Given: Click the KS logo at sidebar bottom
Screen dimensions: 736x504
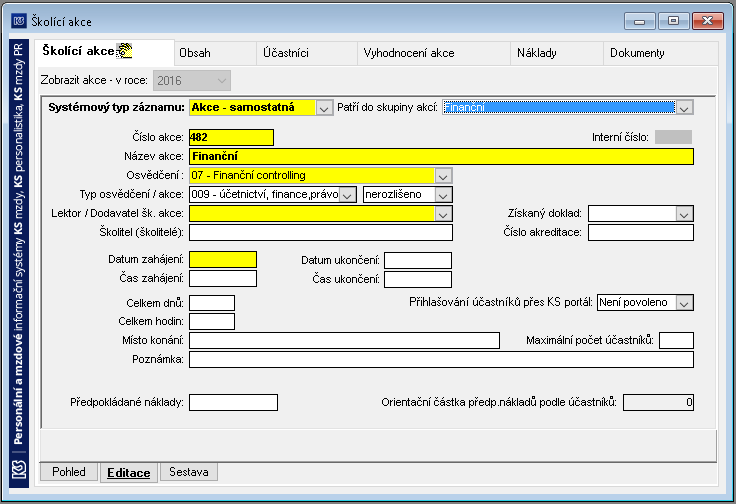Looking at the screenshot, I should point(19,470).
